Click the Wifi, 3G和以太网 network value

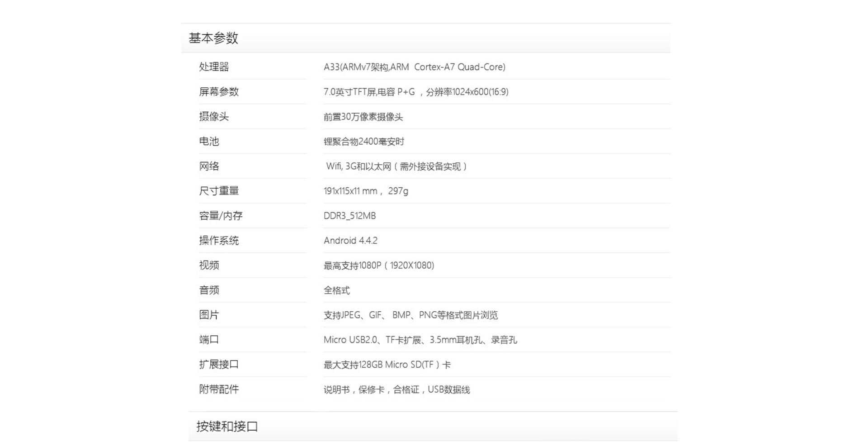point(396,166)
